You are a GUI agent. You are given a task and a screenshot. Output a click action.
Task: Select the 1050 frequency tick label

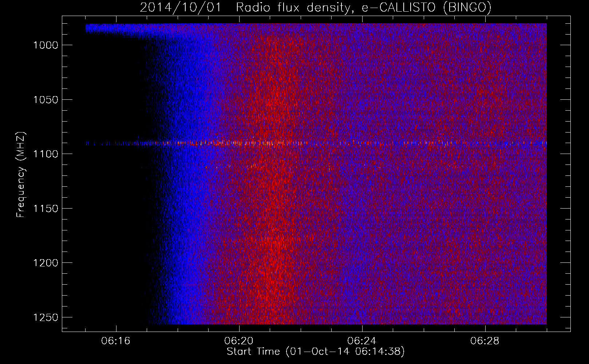[x=46, y=100]
